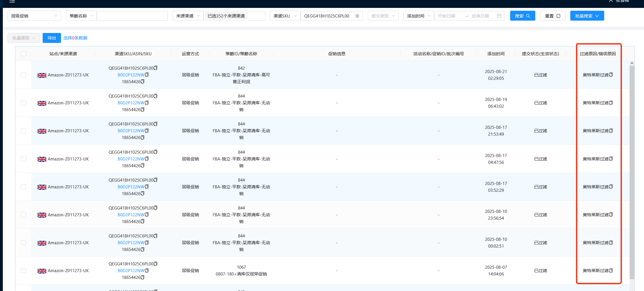
Task: Copy channel SKU in the 2025-08-21 row
Action: click(x=156, y=68)
